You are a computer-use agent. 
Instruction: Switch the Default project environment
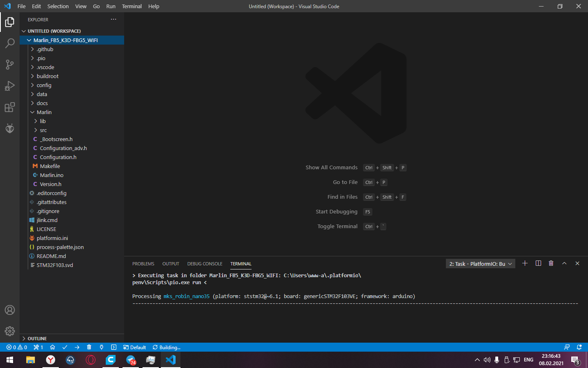(135, 347)
